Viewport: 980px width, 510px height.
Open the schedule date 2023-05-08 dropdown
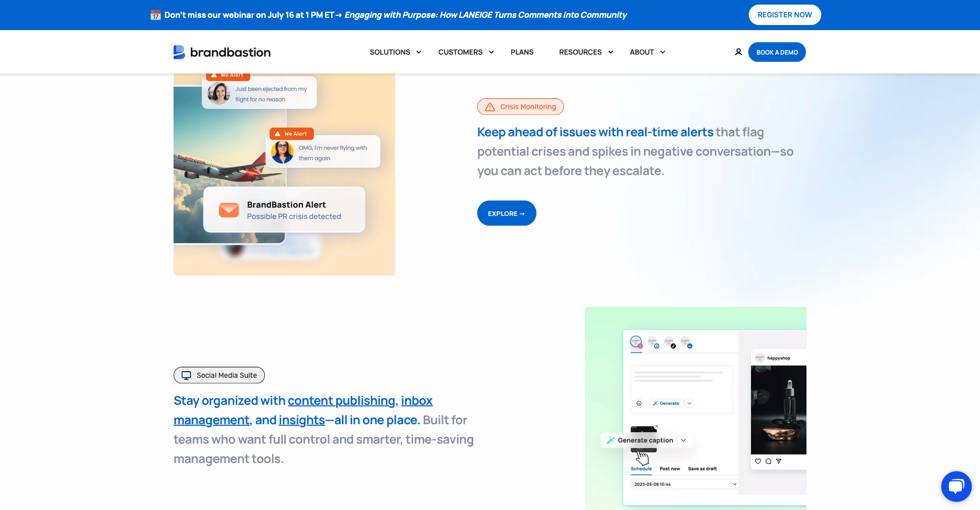[x=685, y=484]
